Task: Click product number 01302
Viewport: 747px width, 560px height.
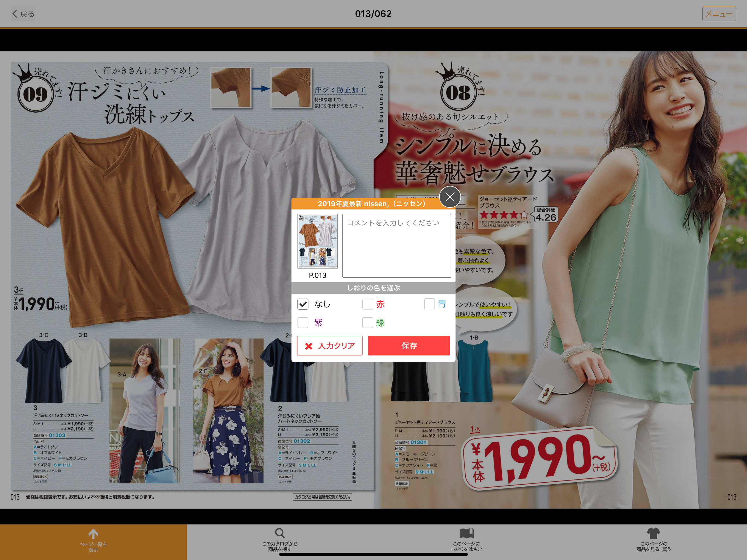Action: [x=302, y=441]
